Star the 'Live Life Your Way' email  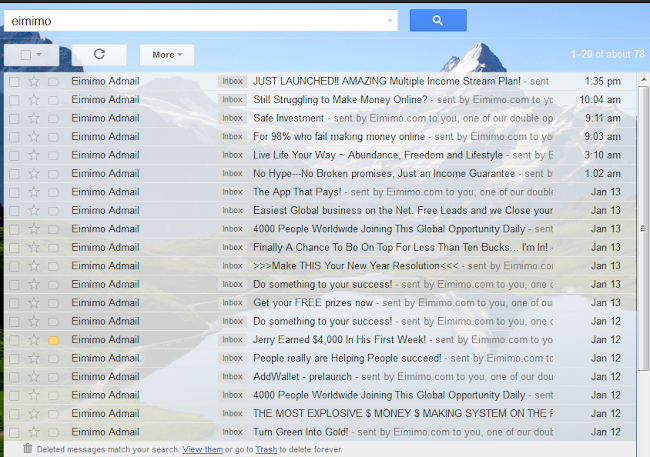coord(34,155)
